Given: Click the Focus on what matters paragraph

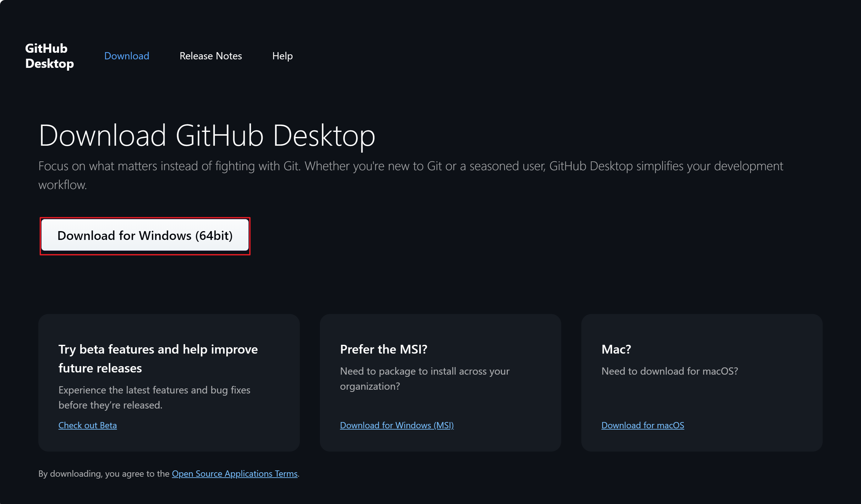Looking at the screenshot, I should (x=410, y=166).
